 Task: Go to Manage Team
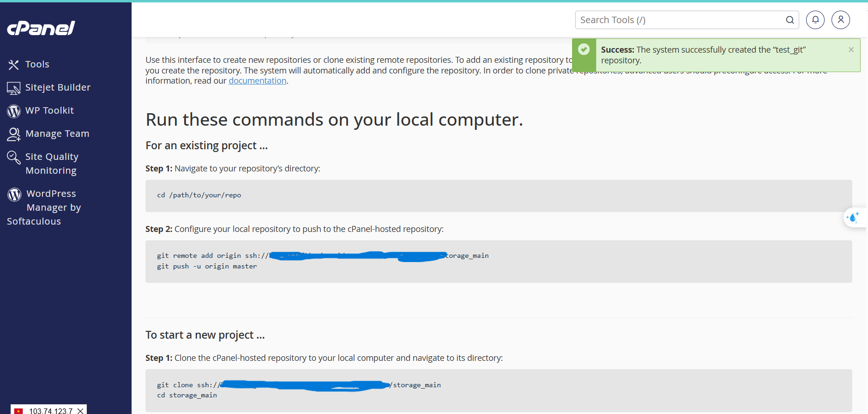pos(58,134)
